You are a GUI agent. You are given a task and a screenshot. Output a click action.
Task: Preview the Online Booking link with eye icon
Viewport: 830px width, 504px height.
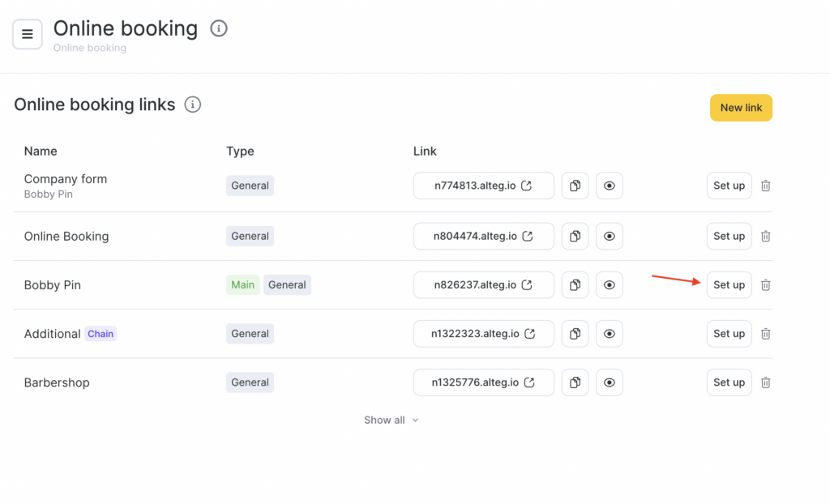(x=609, y=237)
